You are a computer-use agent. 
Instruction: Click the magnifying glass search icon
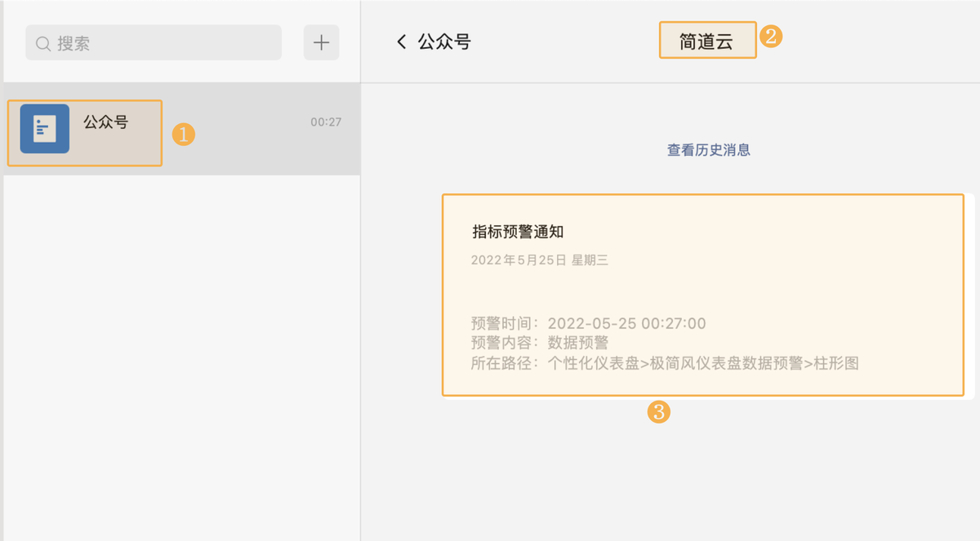[x=42, y=42]
